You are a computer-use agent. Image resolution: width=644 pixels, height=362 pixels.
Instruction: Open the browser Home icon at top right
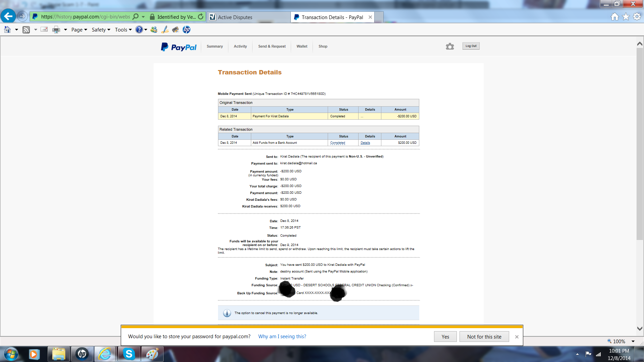click(614, 16)
